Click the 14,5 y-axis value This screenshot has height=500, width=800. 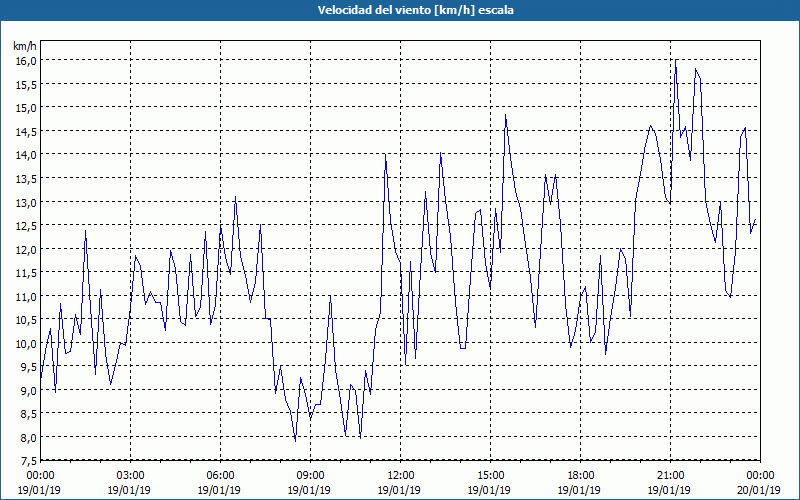pyautogui.click(x=27, y=131)
